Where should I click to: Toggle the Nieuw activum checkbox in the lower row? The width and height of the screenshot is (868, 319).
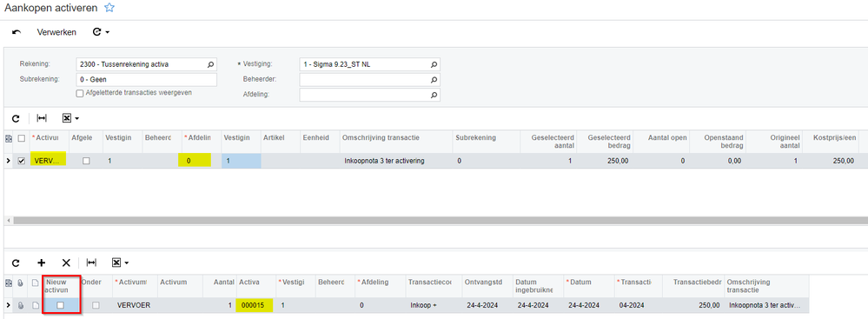pyautogui.click(x=60, y=305)
